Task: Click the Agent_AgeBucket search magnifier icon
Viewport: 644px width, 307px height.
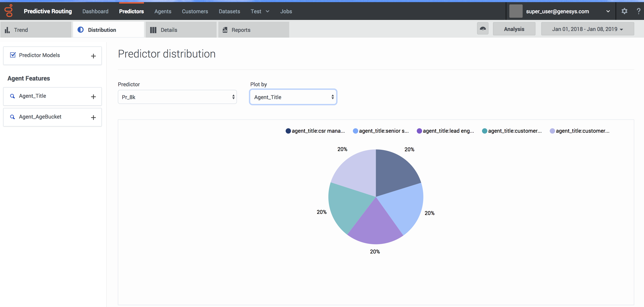Action: click(12, 117)
